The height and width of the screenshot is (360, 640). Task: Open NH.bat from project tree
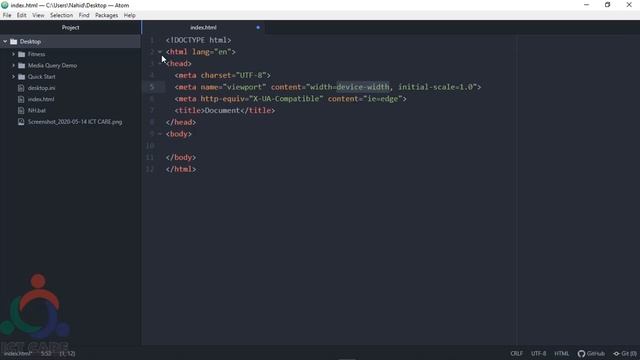pyautogui.click(x=37, y=110)
